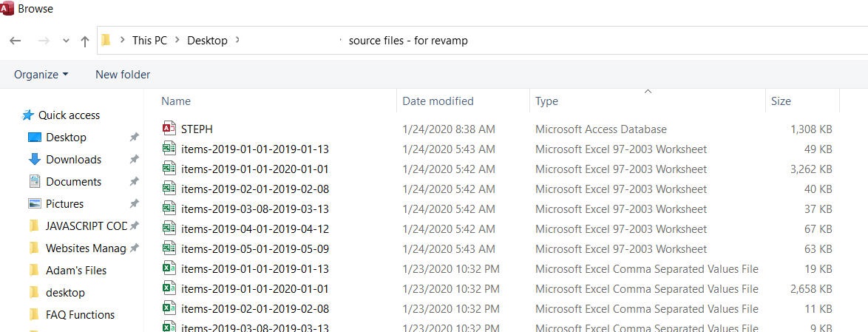Sort by the Name column header
Viewport: 868px width, 332px height.
(176, 101)
